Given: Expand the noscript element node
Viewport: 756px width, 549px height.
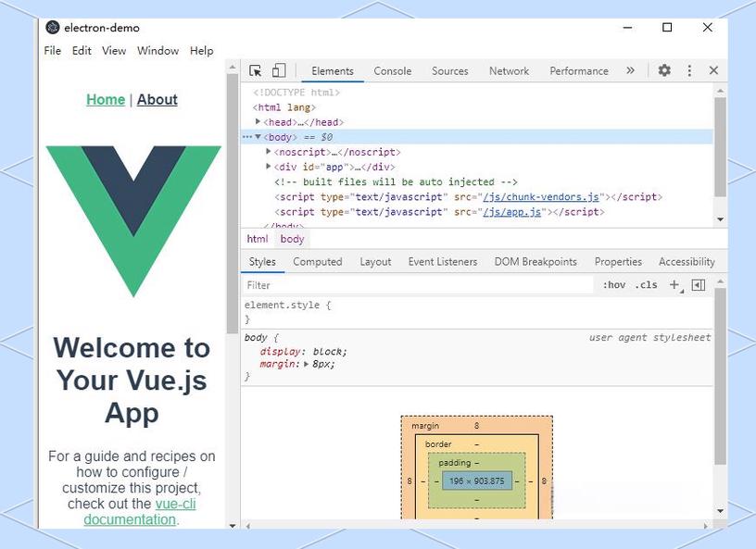Looking at the screenshot, I should tap(269, 152).
